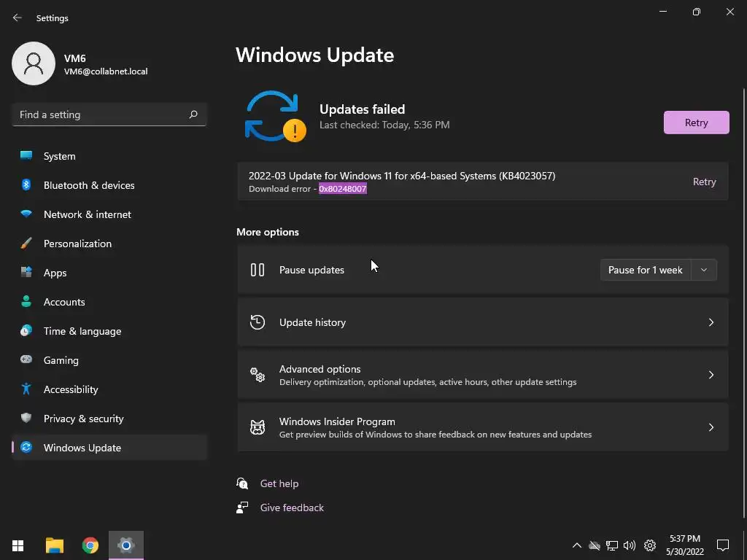
Task: Show hidden tray icons chevron
Action: tap(576, 545)
